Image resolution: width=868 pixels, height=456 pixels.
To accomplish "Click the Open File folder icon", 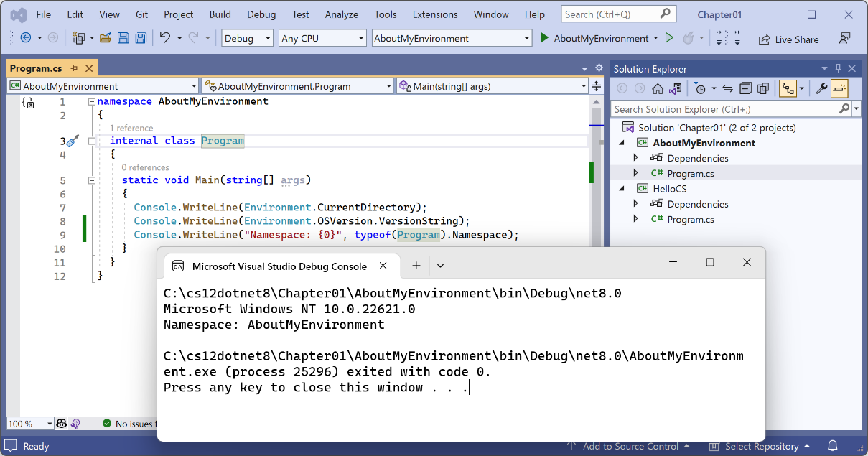I will click(x=106, y=38).
